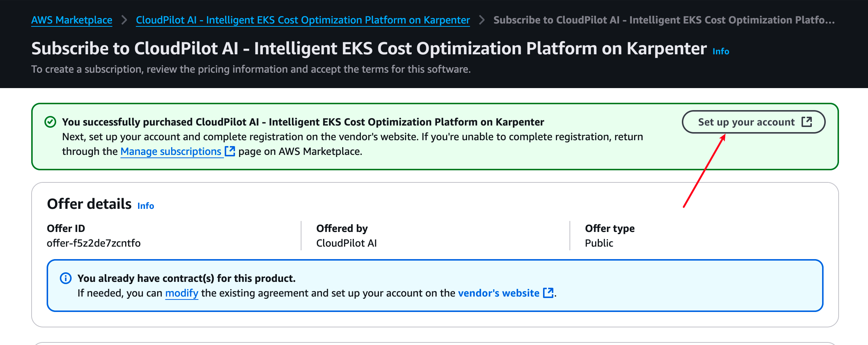The height and width of the screenshot is (345, 868).
Task: Click external-link icon inside Set up button
Action: coord(807,122)
